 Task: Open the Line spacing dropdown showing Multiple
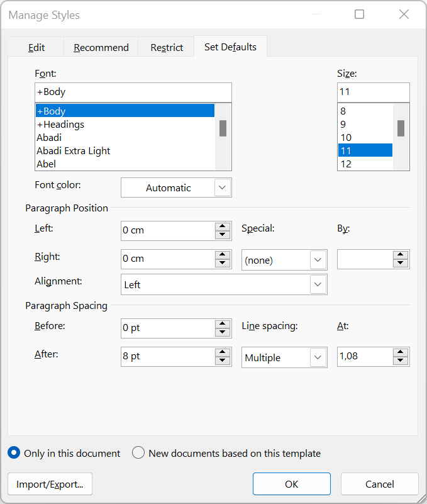click(x=318, y=357)
